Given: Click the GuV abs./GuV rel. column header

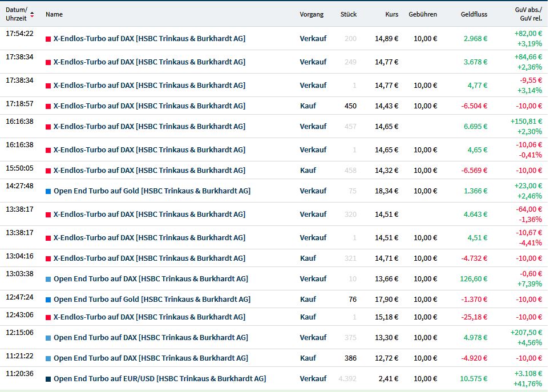Looking at the screenshot, I should (528, 14).
